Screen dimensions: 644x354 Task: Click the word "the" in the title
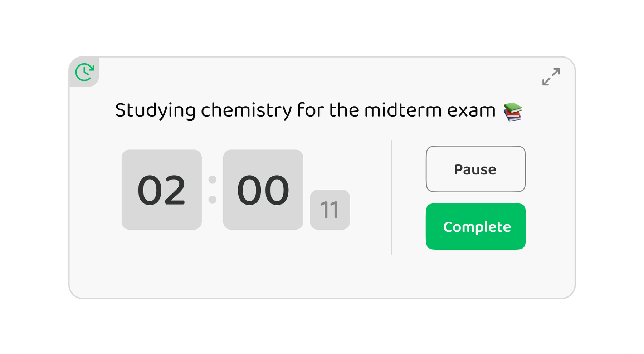click(x=344, y=110)
